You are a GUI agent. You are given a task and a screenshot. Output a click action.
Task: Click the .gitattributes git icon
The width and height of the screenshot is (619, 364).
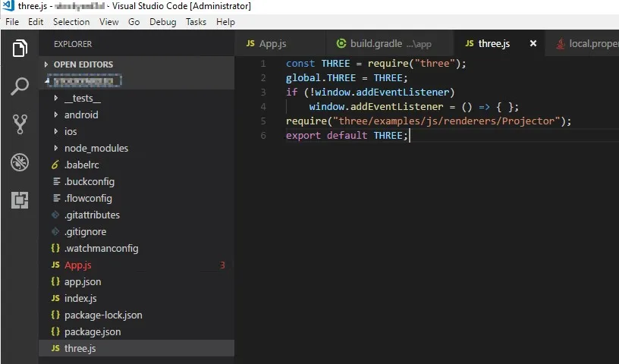[55, 215]
